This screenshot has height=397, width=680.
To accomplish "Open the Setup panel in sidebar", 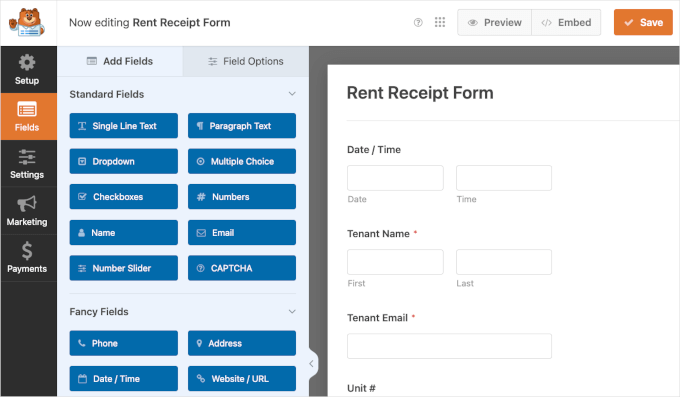I will tap(27, 70).
